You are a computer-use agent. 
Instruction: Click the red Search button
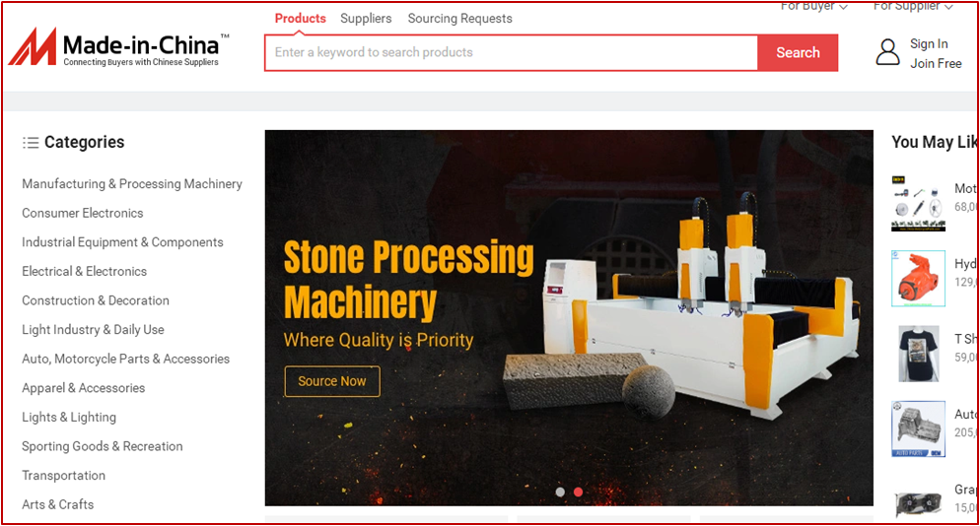point(798,53)
